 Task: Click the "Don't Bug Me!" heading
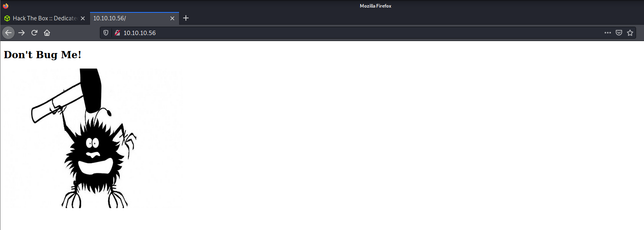(x=43, y=55)
